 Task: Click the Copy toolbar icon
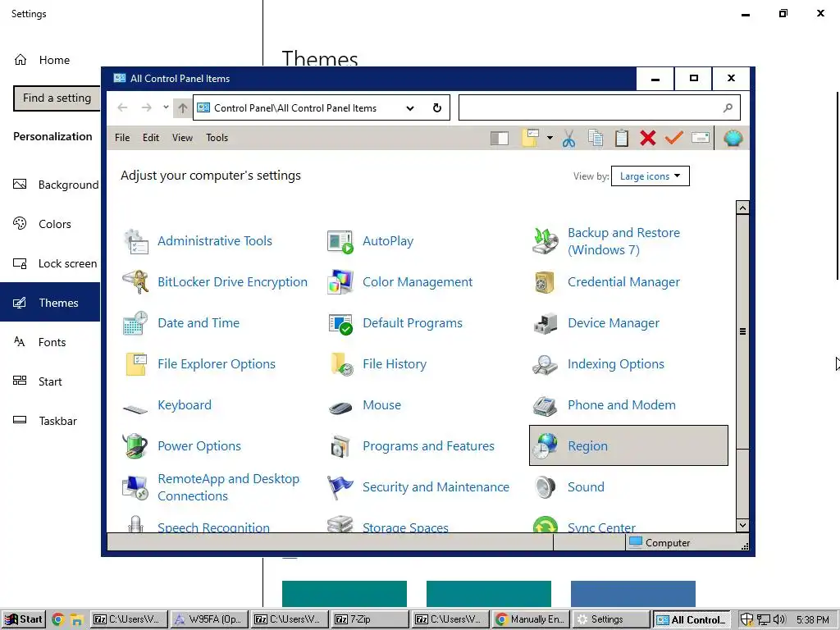tap(596, 138)
